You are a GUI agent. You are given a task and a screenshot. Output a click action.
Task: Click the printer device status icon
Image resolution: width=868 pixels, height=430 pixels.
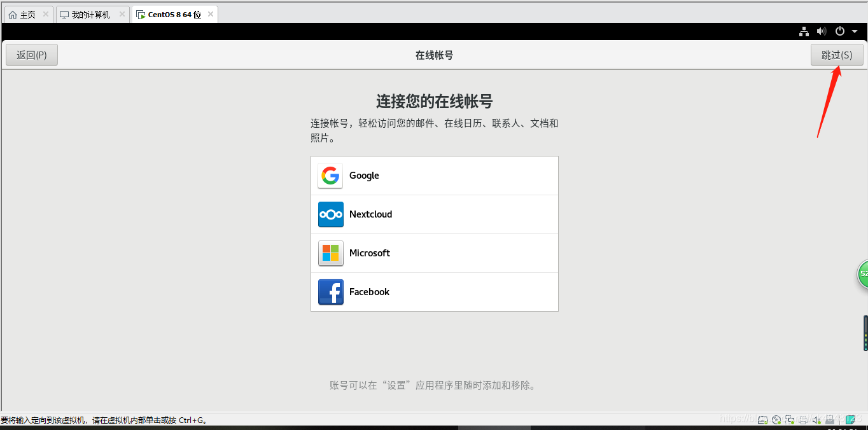(x=803, y=420)
